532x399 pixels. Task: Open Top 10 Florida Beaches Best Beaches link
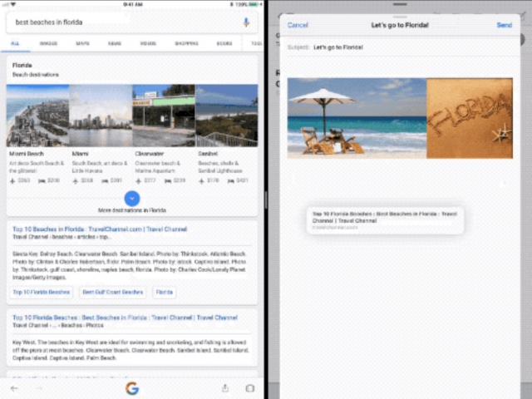[125, 318]
